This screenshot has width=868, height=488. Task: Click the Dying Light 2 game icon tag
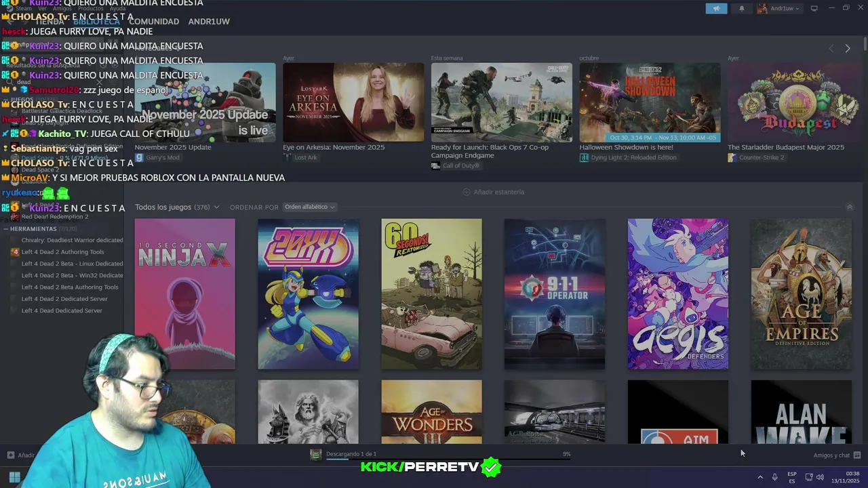(x=584, y=157)
